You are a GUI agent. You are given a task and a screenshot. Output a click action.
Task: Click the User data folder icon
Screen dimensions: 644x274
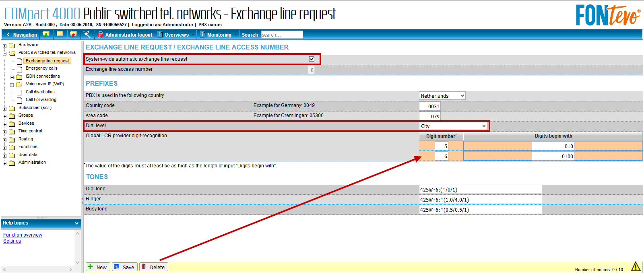12,155
